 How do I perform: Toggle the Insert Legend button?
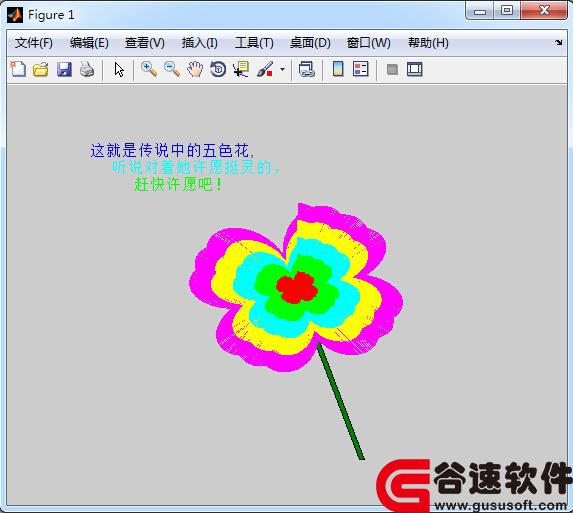coord(361,69)
